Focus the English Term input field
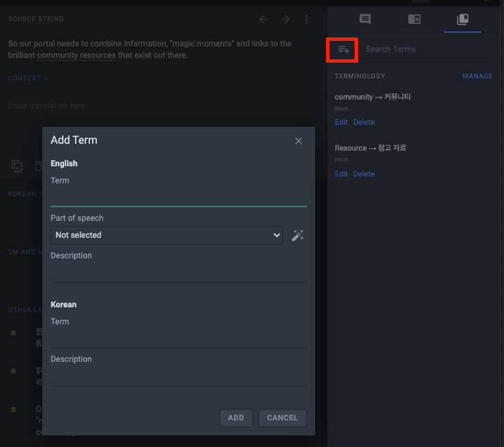Viewport: 504px width, 447px height. pyautogui.click(x=178, y=198)
